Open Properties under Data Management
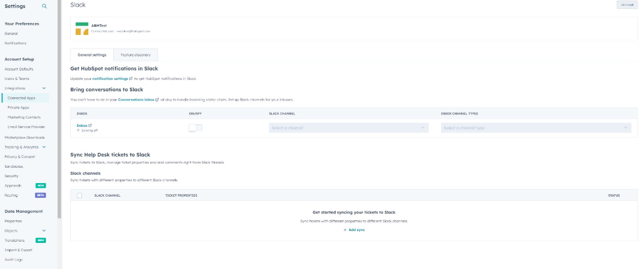The image size is (644, 269). 13,221
